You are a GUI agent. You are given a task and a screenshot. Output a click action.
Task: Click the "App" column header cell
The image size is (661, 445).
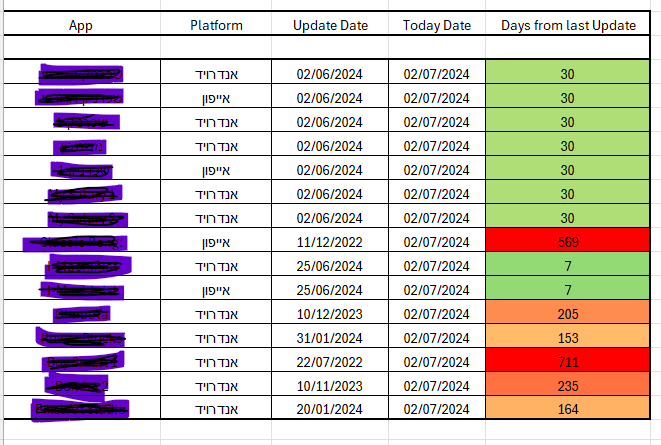pos(80,25)
